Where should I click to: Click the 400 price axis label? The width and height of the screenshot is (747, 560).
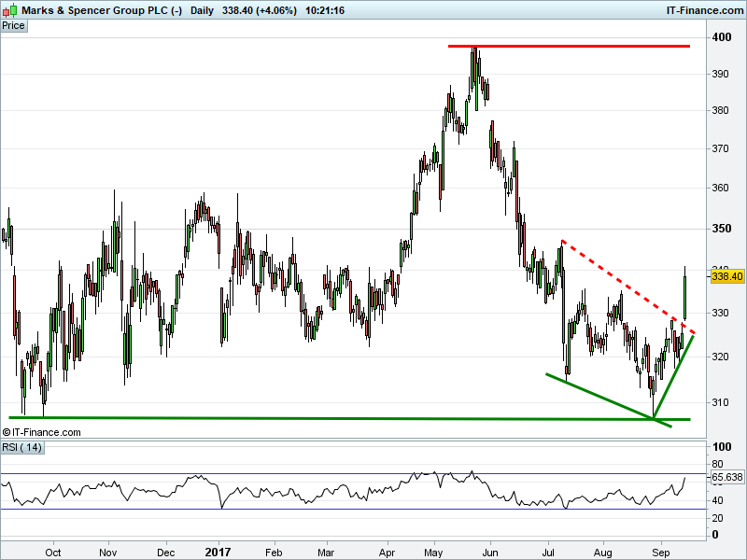coord(721,37)
